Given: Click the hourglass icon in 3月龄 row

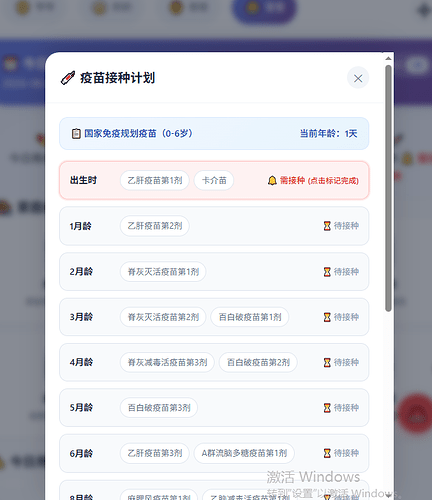Looking at the screenshot, I should [x=327, y=317].
